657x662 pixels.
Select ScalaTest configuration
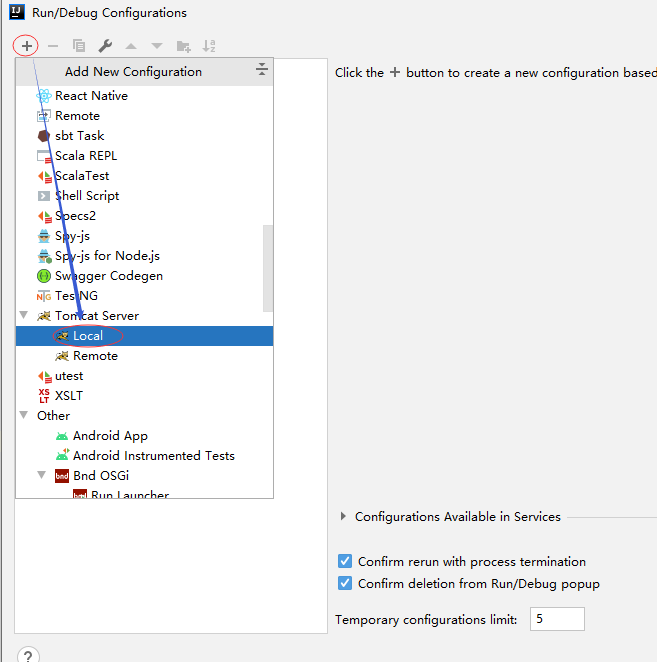click(144, 176)
